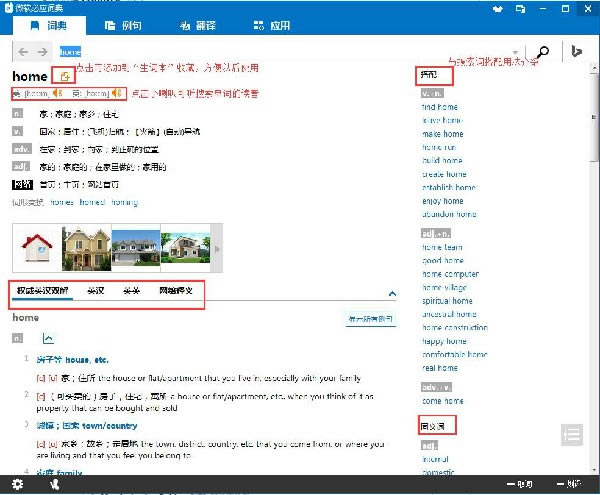Select the 英汉 definitions tab
The width and height of the screenshot is (600, 495).
(x=96, y=292)
